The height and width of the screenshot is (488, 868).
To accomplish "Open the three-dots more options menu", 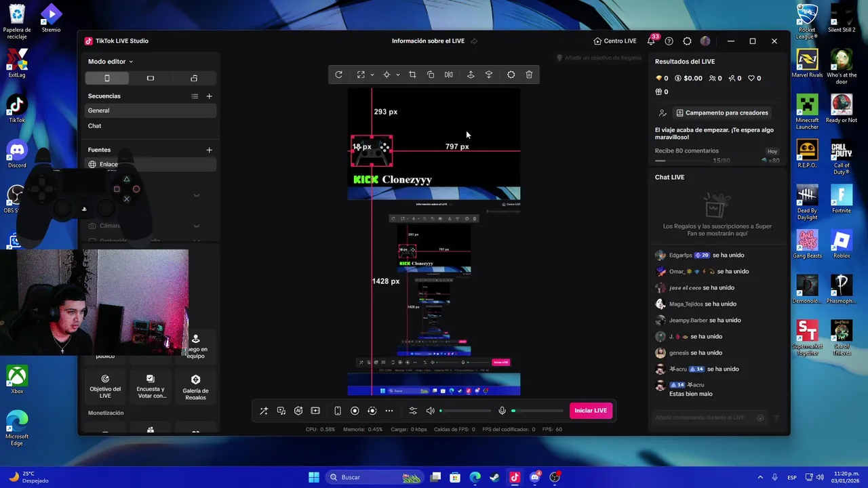I will (389, 411).
